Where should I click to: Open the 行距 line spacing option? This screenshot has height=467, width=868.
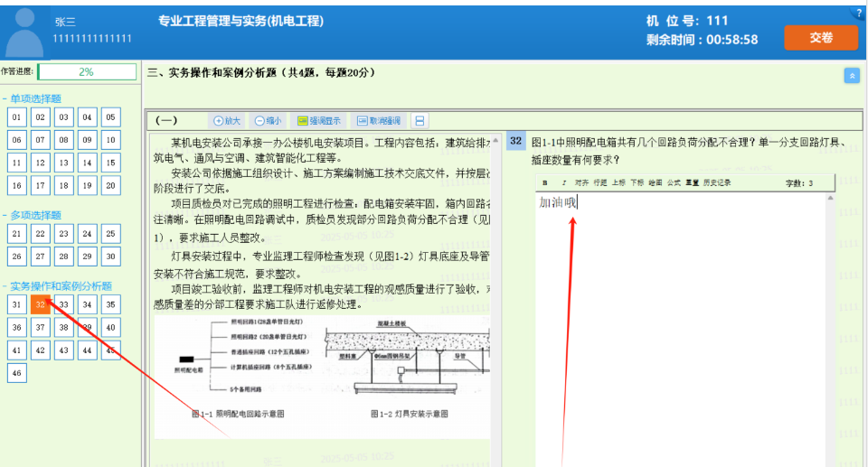tap(600, 182)
